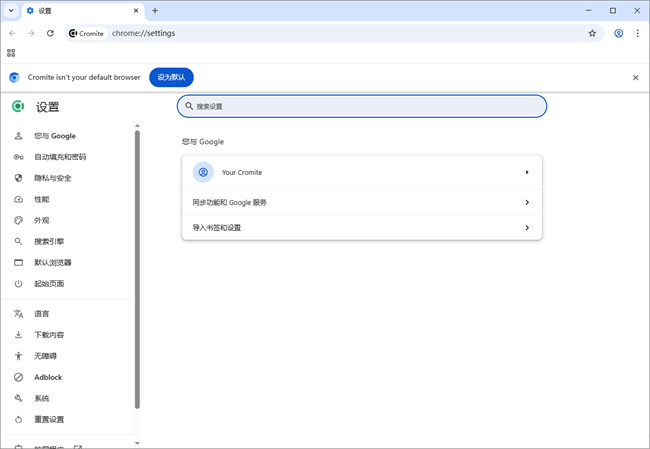The width and height of the screenshot is (650, 449).
Task: Open 外观 settings section
Action: (41, 221)
